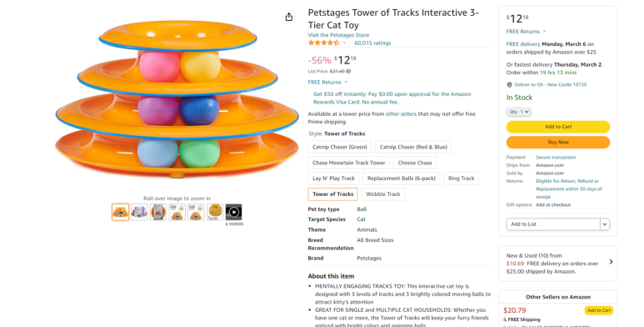Select the Wobble Track style option
This screenshot has height=327, width=644.
382,194
